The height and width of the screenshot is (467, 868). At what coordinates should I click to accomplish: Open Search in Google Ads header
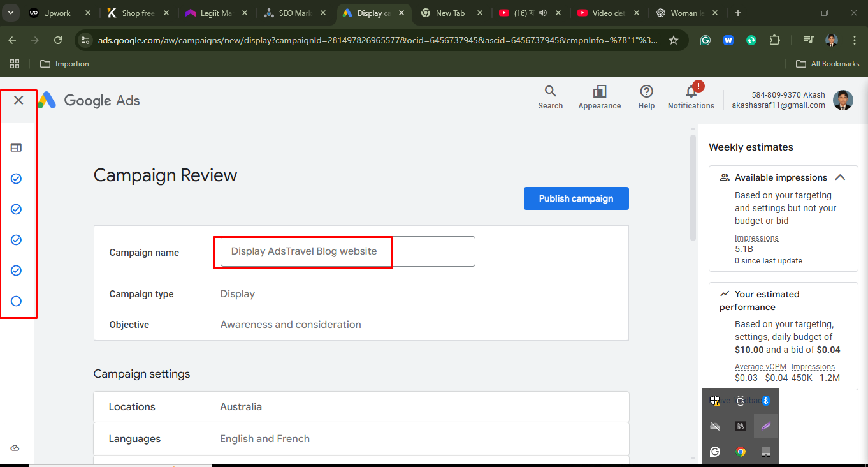[550, 96]
